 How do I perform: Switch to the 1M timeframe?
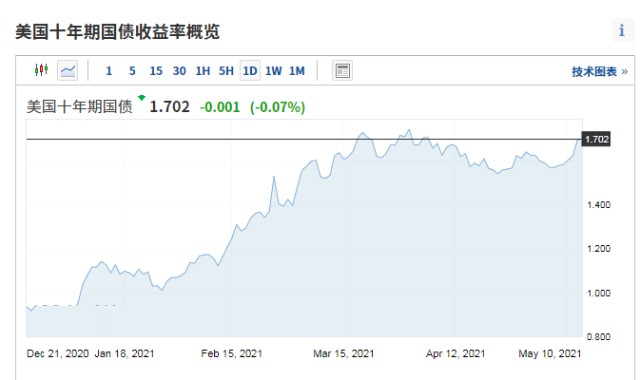click(297, 71)
